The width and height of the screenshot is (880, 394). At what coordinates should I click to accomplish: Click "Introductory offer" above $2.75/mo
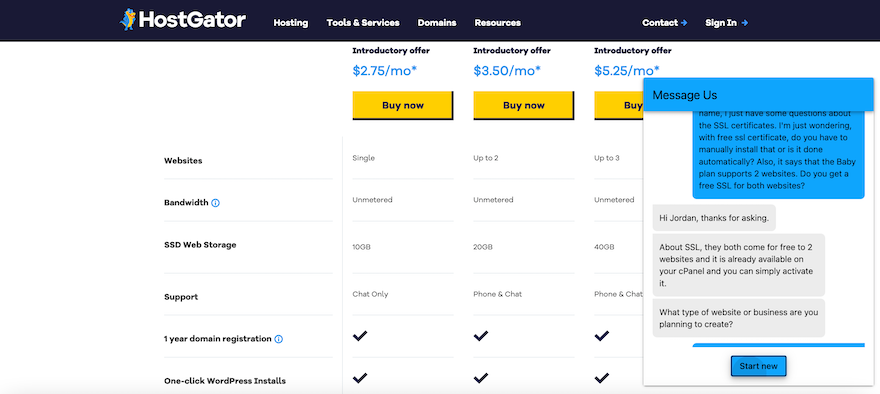[x=391, y=51]
